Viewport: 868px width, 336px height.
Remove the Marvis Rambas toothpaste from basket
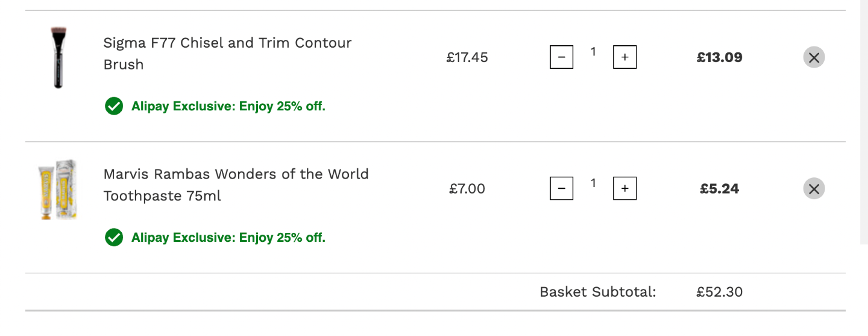[x=814, y=189]
